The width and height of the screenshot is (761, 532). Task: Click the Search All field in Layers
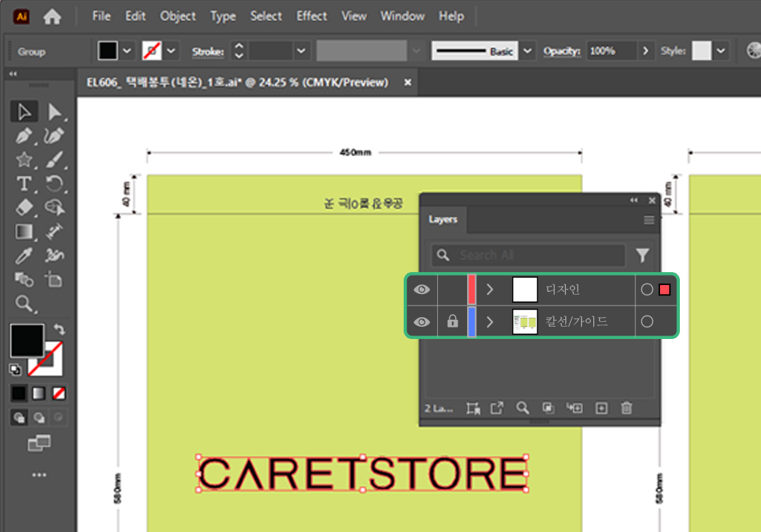click(x=528, y=255)
